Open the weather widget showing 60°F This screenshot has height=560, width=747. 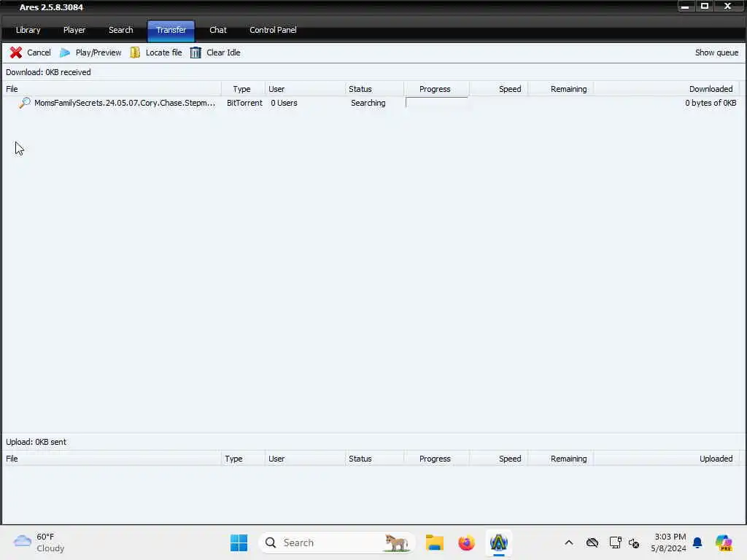(x=39, y=542)
